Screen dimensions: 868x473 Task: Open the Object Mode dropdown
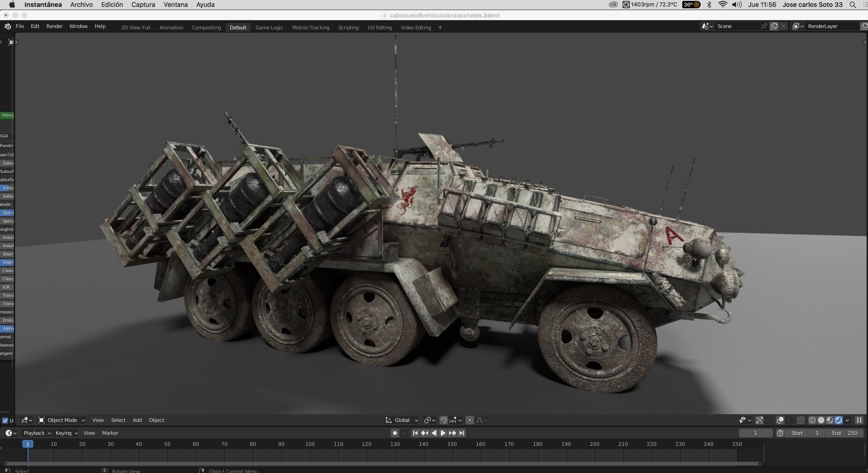pos(62,420)
